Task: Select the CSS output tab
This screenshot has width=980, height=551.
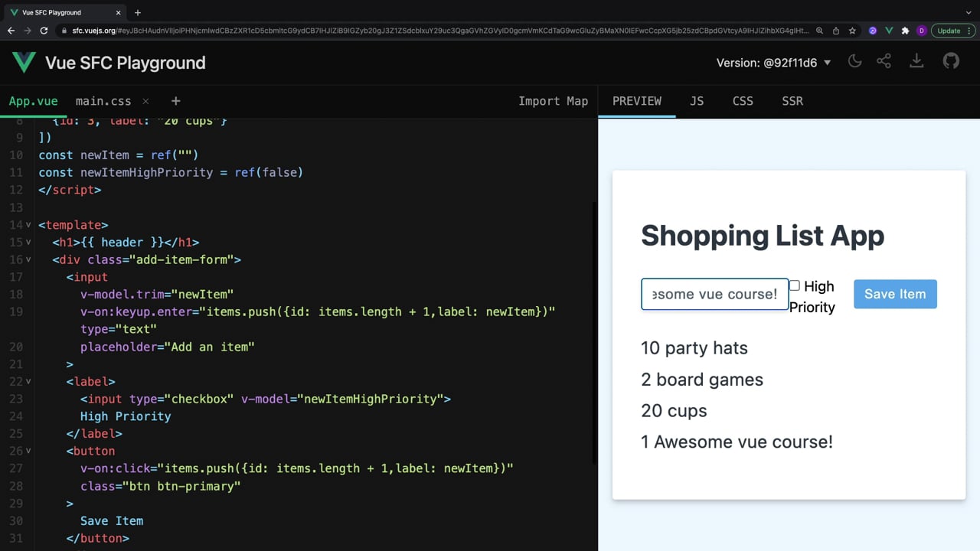Action: click(743, 101)
